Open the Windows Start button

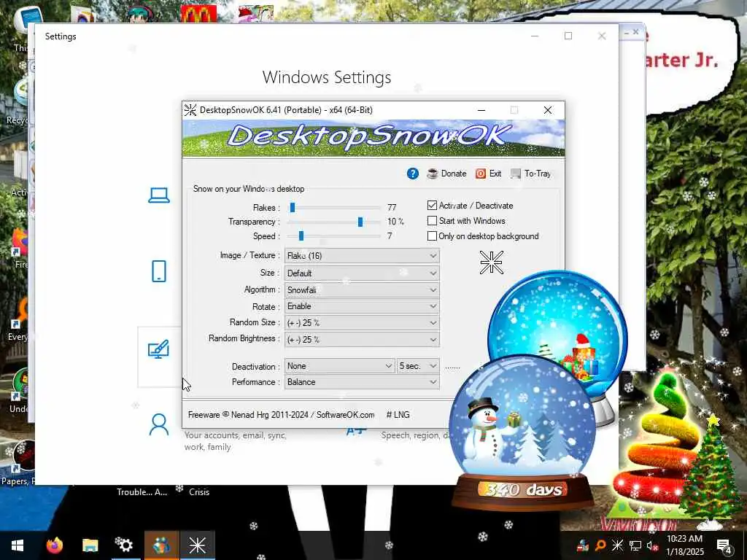pos(18,545)
